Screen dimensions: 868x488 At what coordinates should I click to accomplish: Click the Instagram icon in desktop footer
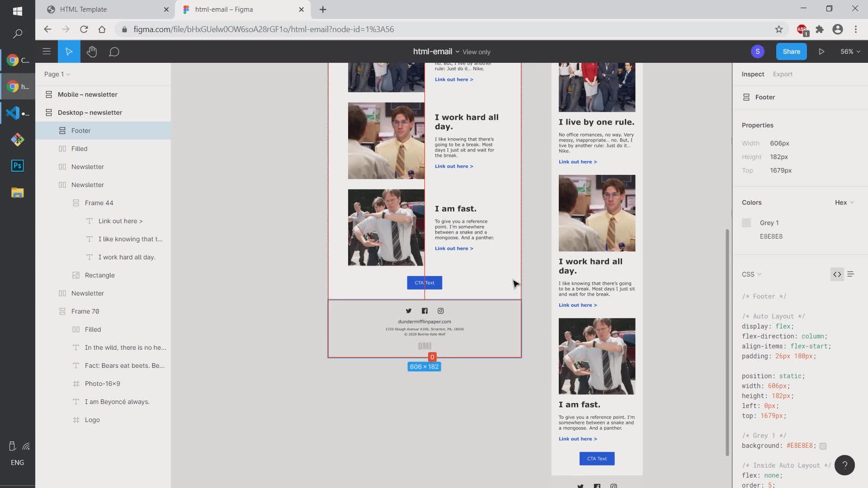pos(441,311)
